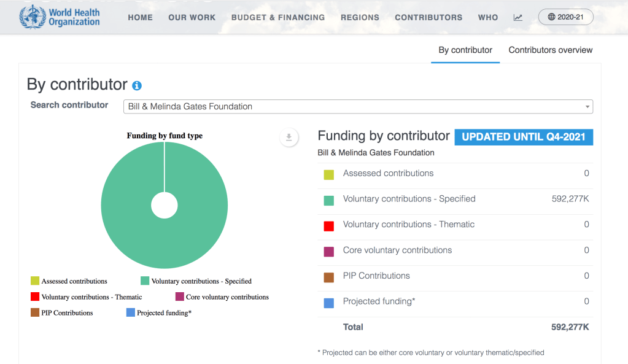
Task: Open the Regions navigation link
Action: [x=360, y=18]
